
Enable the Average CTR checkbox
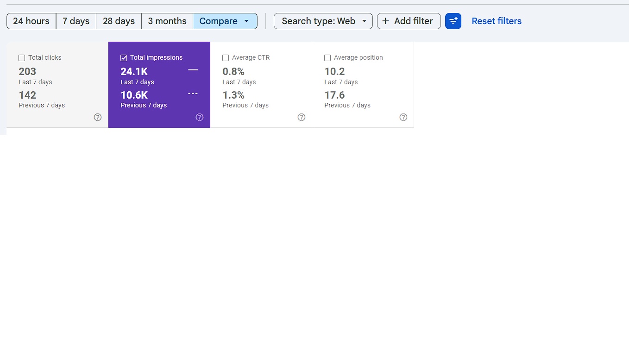pyautogui.click(x=226, y=58)
